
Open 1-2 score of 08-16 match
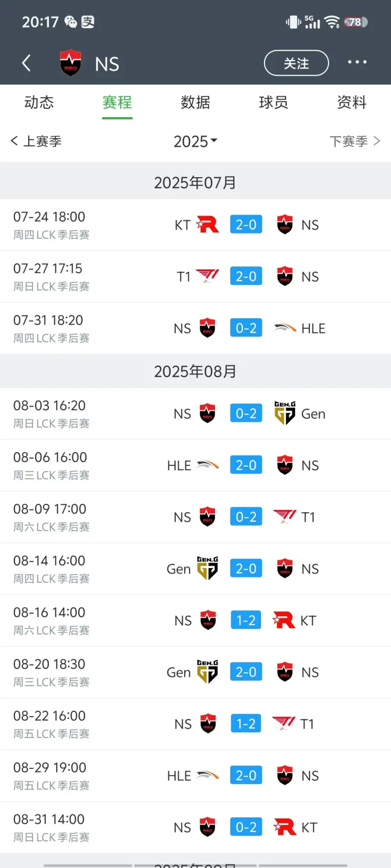[x=246, y=620]
